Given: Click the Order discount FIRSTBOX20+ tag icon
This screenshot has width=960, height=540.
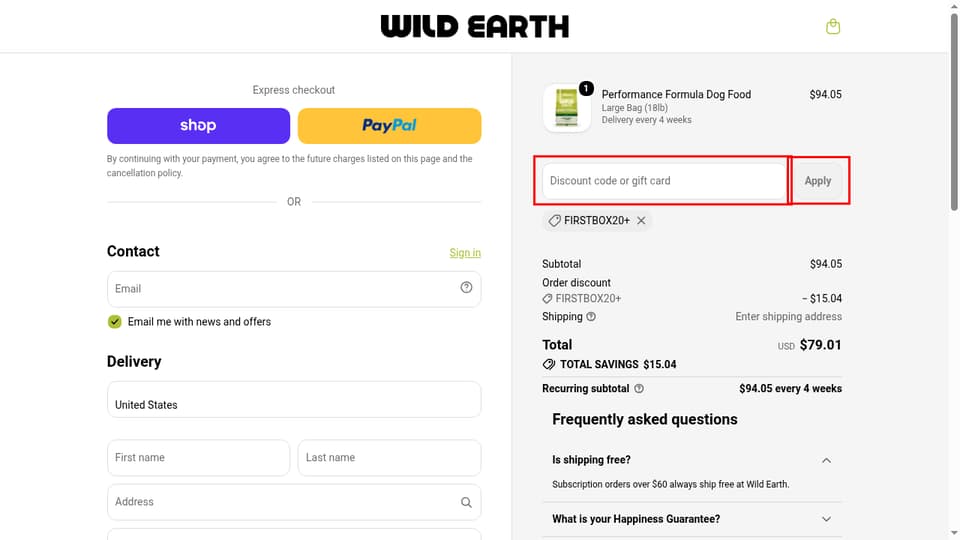Looking at the screenshot, I should coord(547,299).
